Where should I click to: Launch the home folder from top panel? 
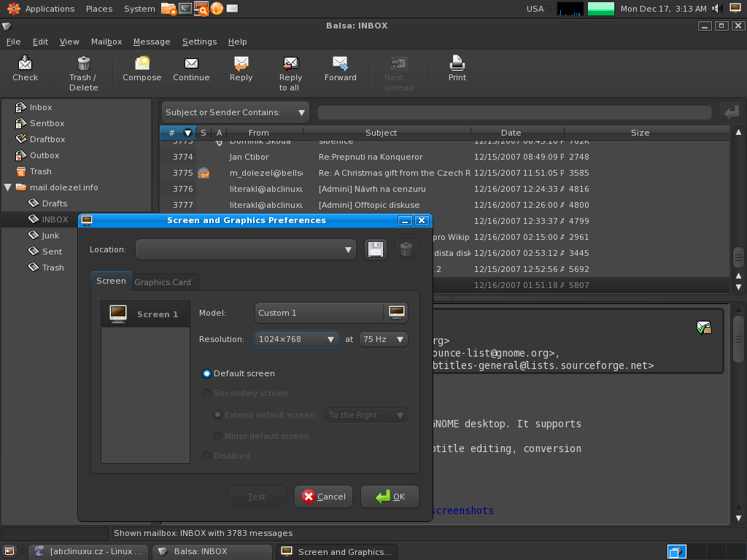pos(169,9)
